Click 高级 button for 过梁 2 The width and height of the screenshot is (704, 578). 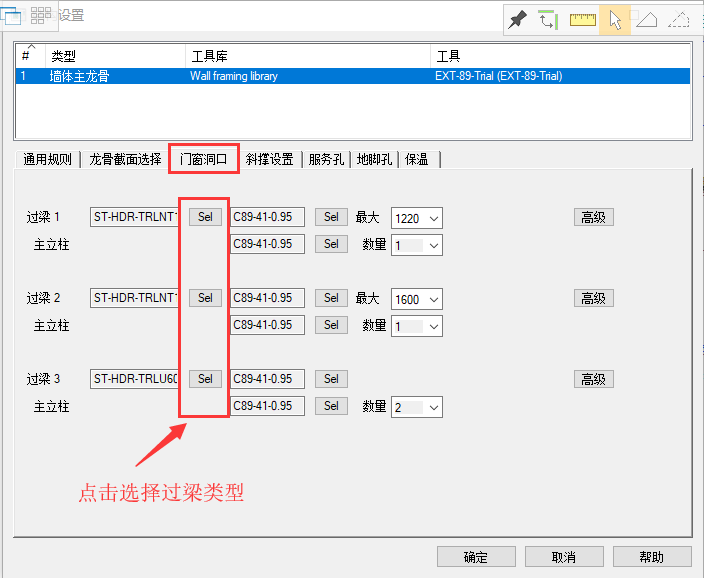594,298
